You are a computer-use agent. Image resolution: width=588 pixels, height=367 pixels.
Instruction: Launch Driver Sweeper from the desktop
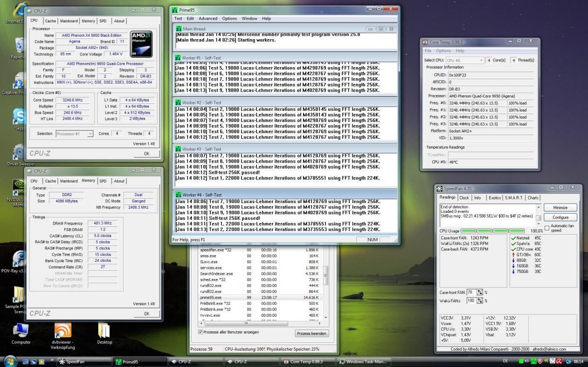[x=19, y=153]
